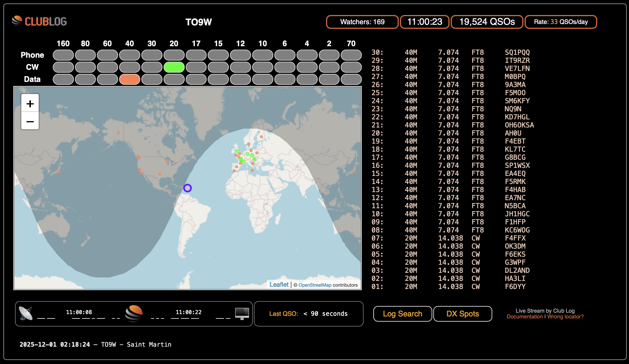
Task: Open the OpenStreetMap link
Action: (315, 285)
